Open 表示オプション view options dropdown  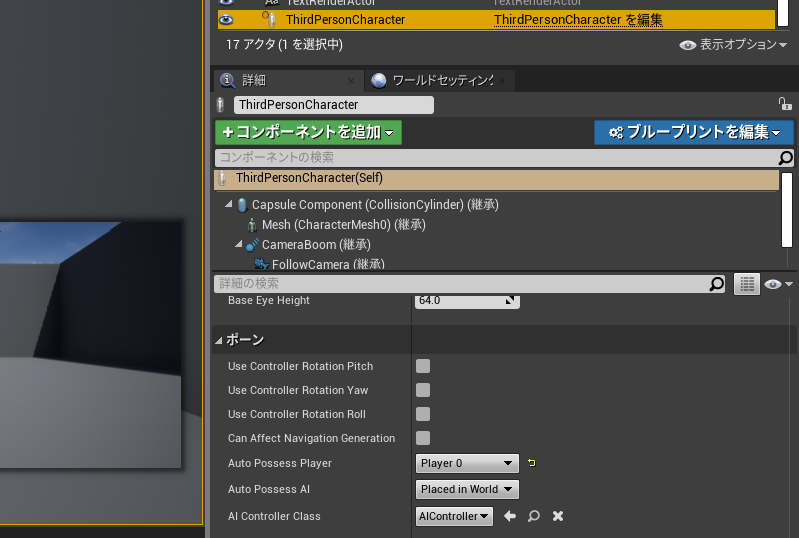[x=733, y=45]
